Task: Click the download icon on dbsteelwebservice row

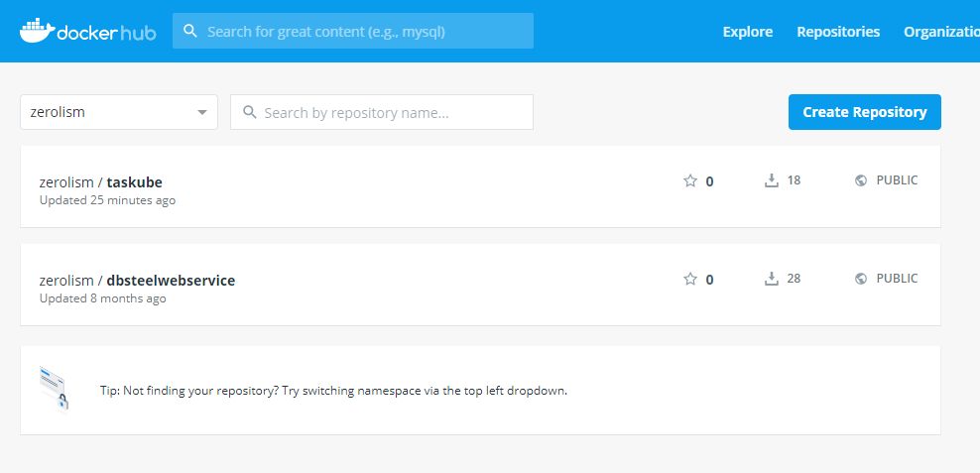Action: point(772,279)
